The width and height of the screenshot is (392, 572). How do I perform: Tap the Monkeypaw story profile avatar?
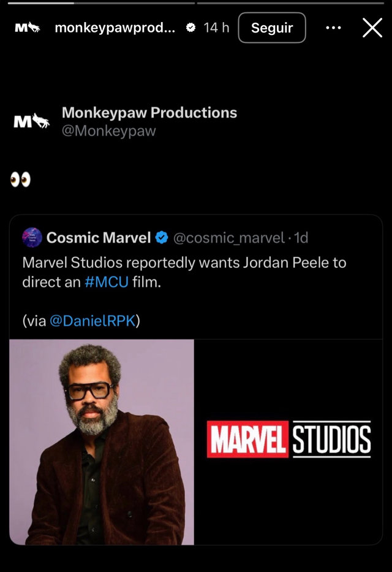coord(27,28)
